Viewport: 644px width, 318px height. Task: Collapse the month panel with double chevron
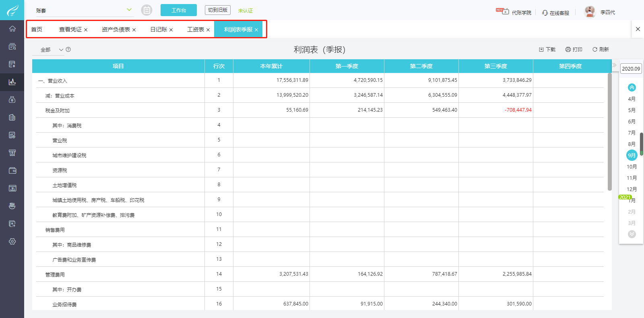[x=614, y=65]
